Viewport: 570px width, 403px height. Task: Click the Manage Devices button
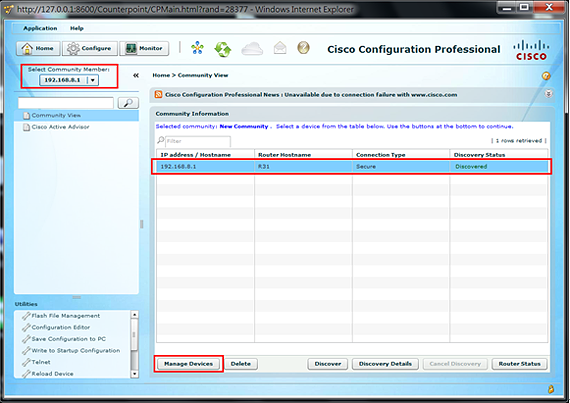[188, 364]
